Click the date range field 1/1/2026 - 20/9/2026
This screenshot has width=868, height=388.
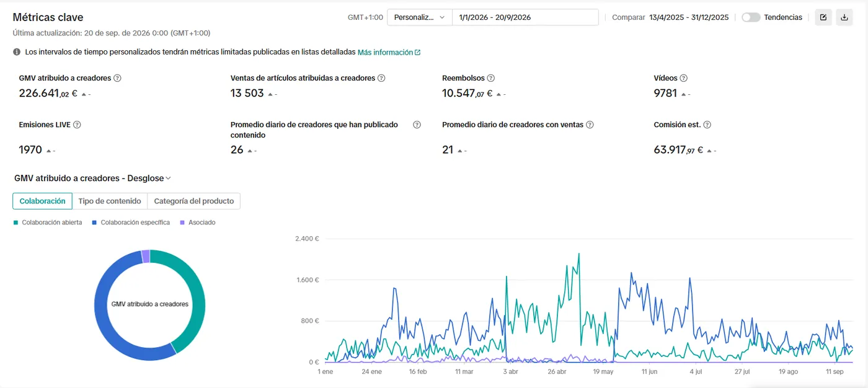pos(526,17)
